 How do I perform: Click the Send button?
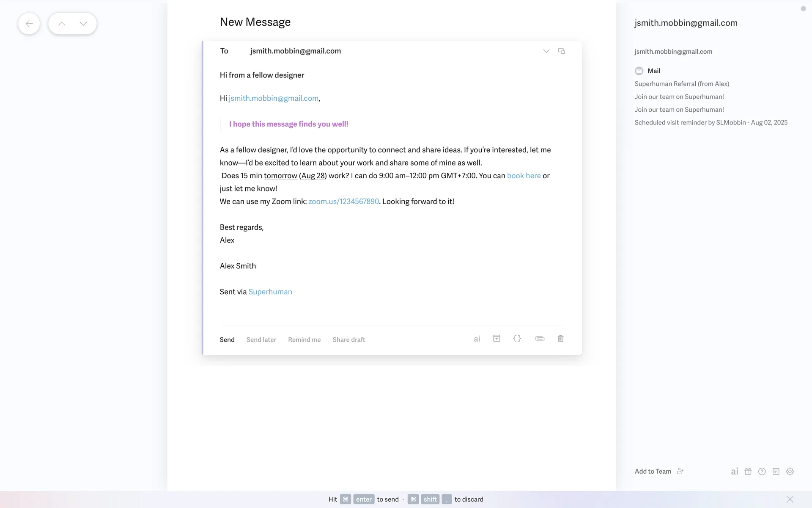(227, 340)
